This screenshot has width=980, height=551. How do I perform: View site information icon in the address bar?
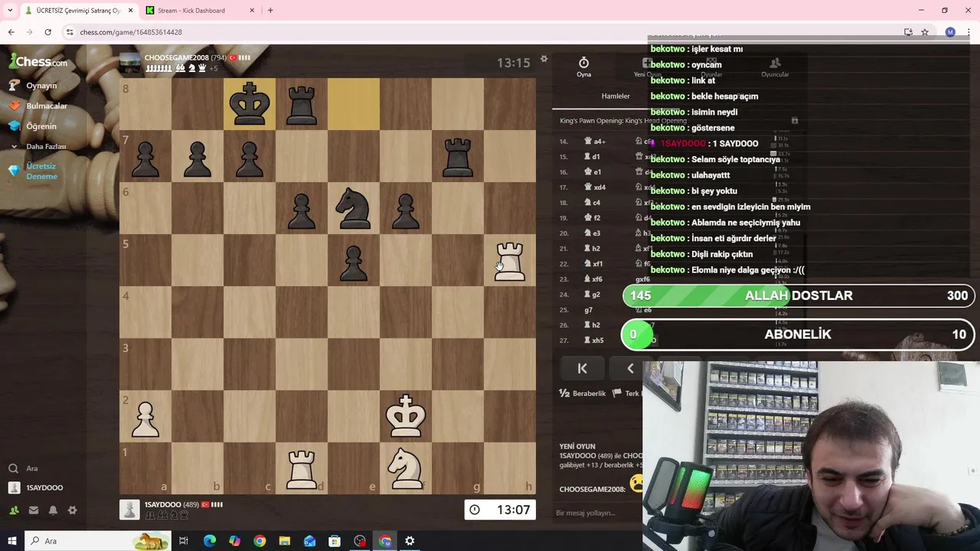70,32
